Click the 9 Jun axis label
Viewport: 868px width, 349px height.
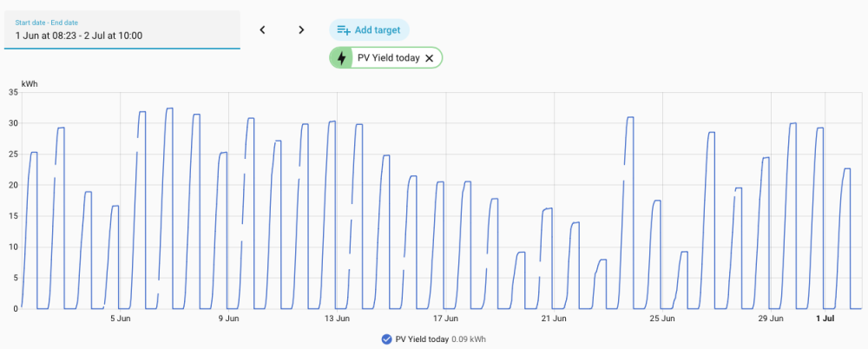pyautogui.click(x=228, y=319)
